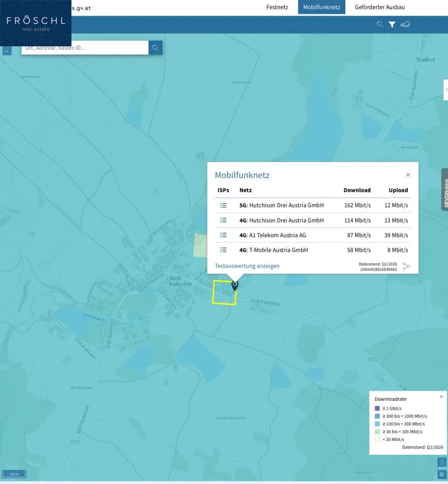The height and width of the screenshot is (484, 448).
Task: Click the 58 Mbit/s download value
Action: click(359, 250)
